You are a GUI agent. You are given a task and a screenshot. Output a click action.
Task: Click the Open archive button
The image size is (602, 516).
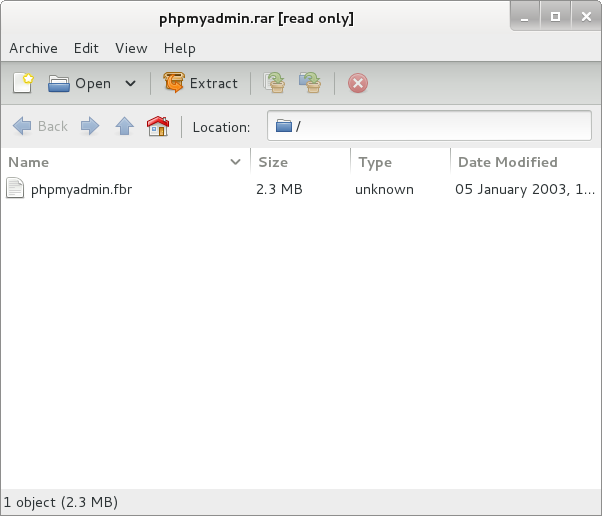(79, 83)
